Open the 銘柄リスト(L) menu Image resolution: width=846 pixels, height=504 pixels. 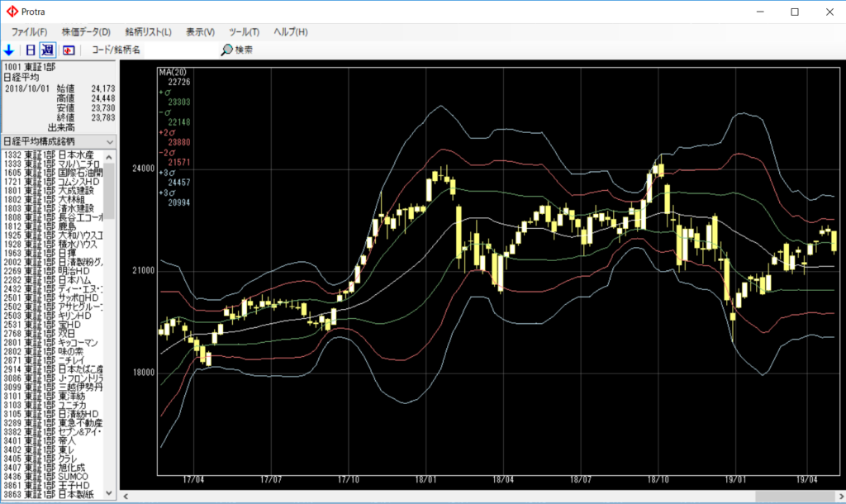click(148, 31)
